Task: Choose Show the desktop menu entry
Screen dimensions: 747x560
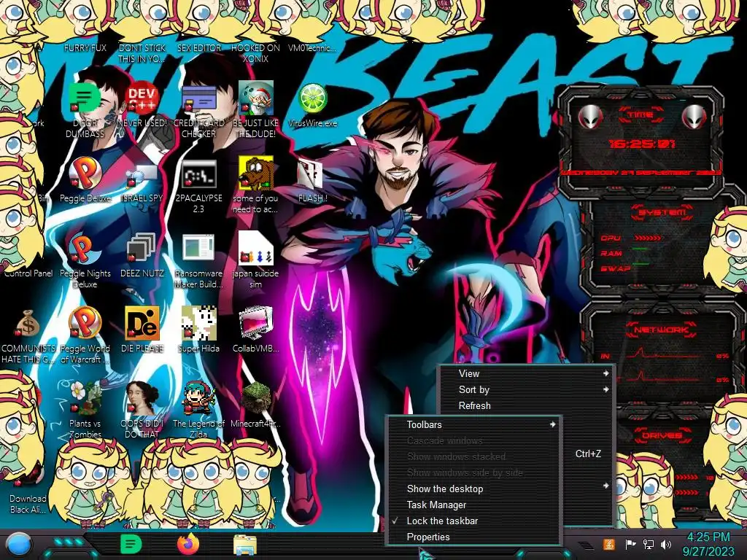Action: click(x=473, y=489)
